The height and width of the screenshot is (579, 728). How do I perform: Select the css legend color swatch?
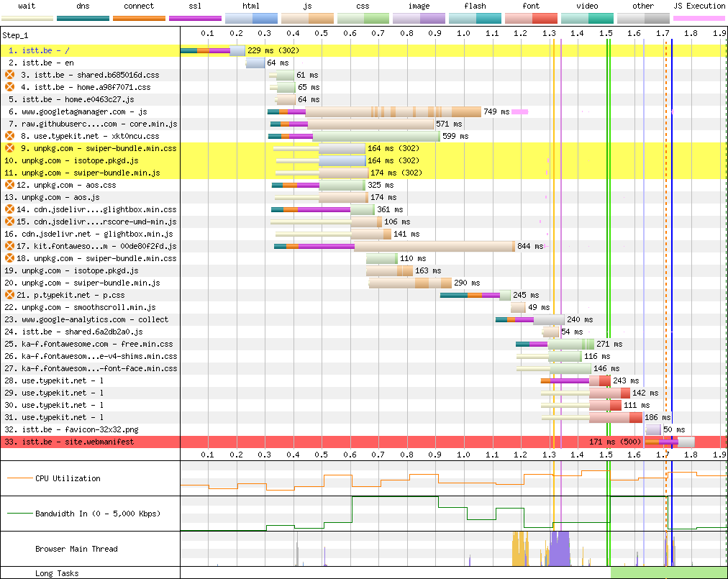pos(363,19)
